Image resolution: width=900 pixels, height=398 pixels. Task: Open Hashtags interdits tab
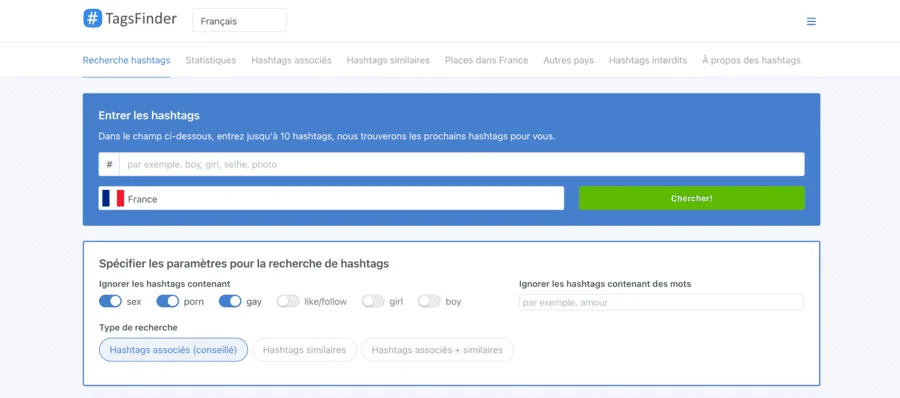tap(647, 60)
